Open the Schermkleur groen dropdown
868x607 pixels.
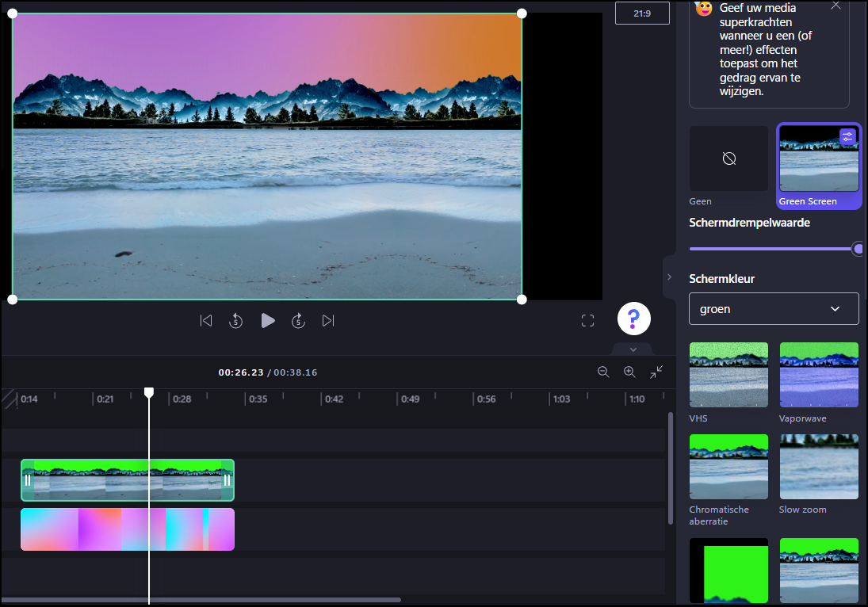tap(774, 309)
